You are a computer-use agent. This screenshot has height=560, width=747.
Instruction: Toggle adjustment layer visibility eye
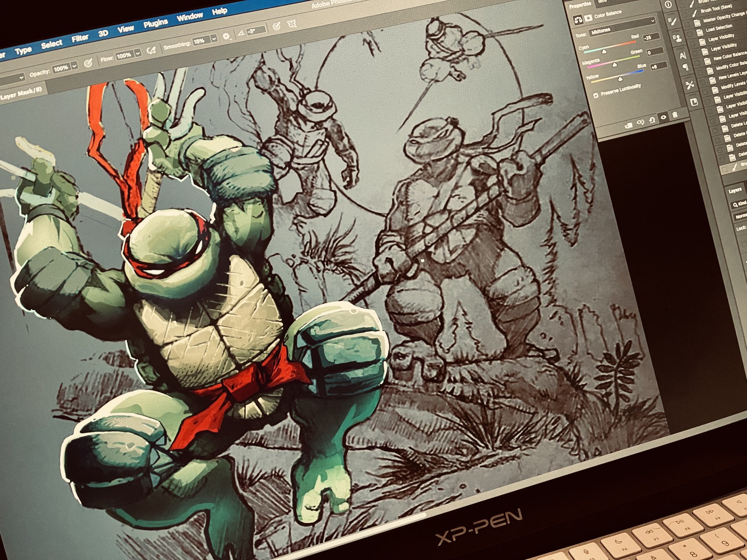pos(664,117)
